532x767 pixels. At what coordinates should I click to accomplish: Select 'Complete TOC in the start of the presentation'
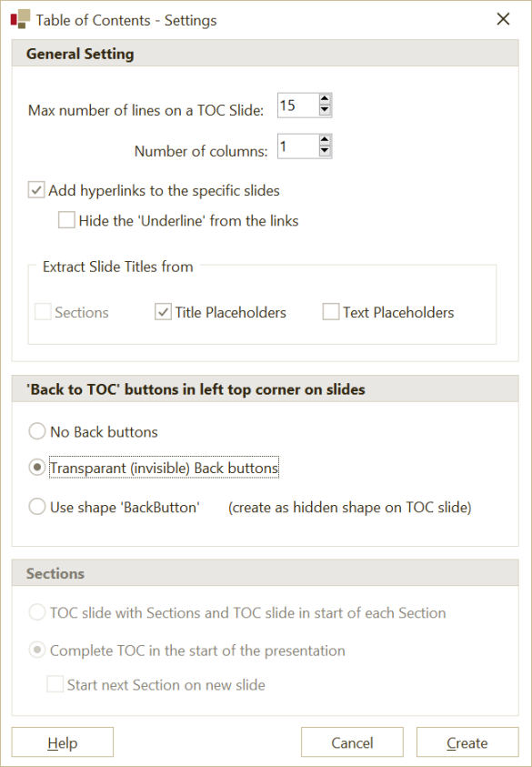[37, 651]
